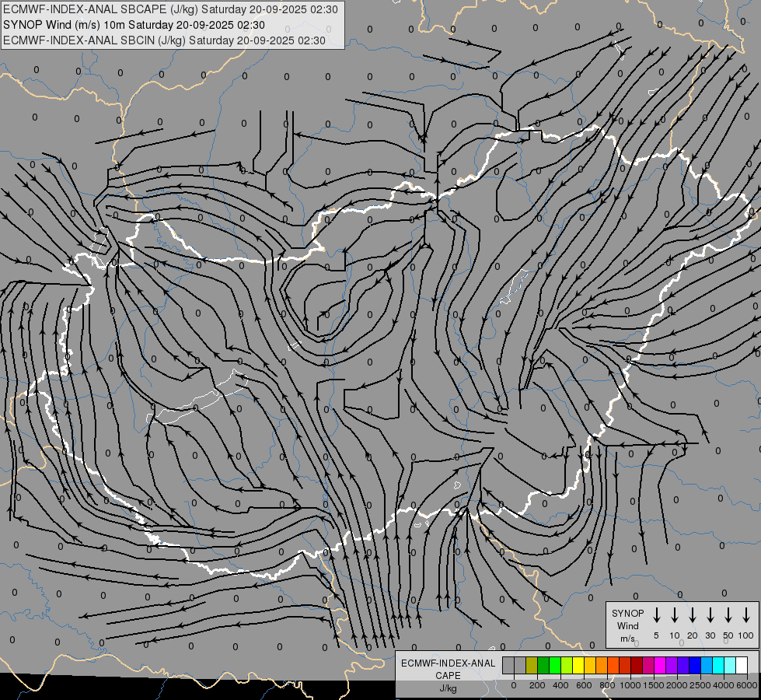Click the SYNOP Wind 10m title line
The height and width of the screenshot is (700, 761).
coord(134,25)
